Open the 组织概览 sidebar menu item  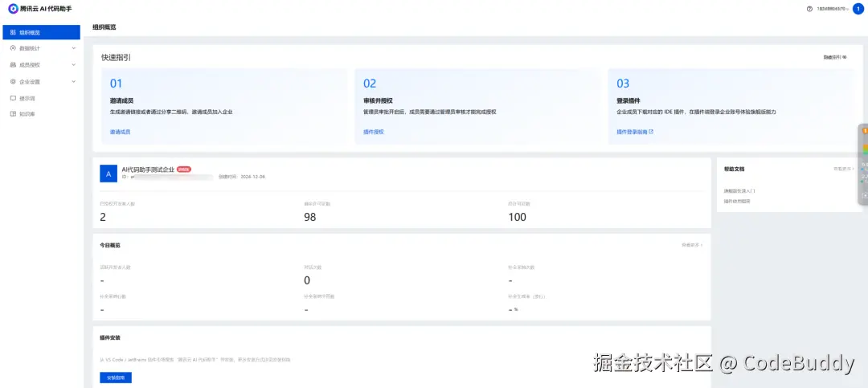[42, 32]
